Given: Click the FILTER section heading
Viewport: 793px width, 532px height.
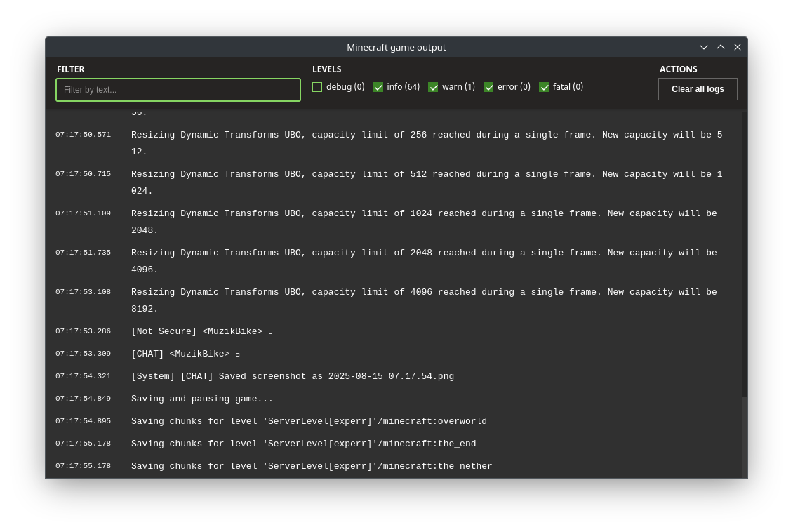Looking at the screenshot, I should pos(70,69).
